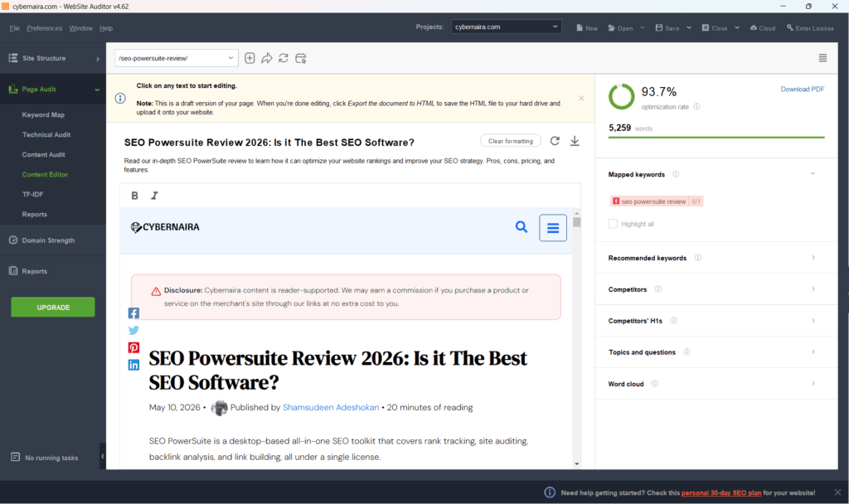The height and width of the screenshot is (504, 849).
Task: Apply italic formatting with I icon
Action: click(x=154, y=196)
